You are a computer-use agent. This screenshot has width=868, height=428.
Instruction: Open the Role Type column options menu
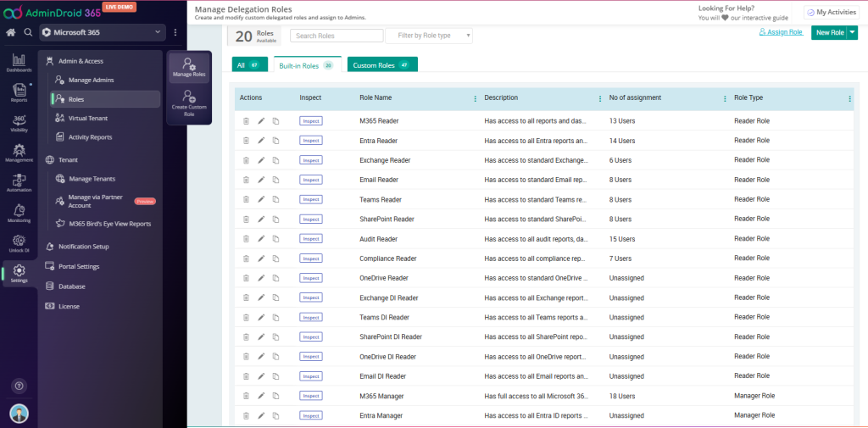coord(849,98)
